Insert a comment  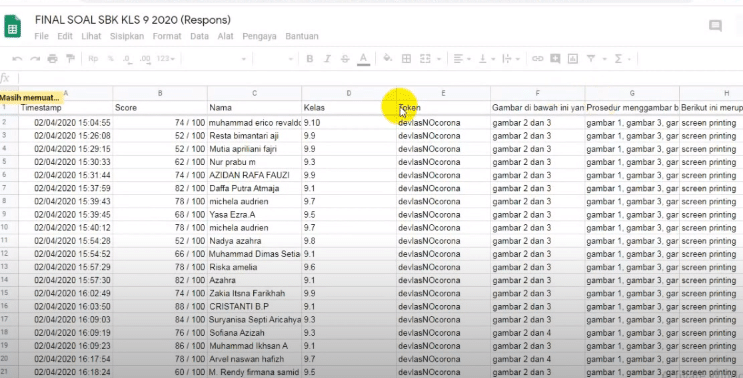(555, 59)
